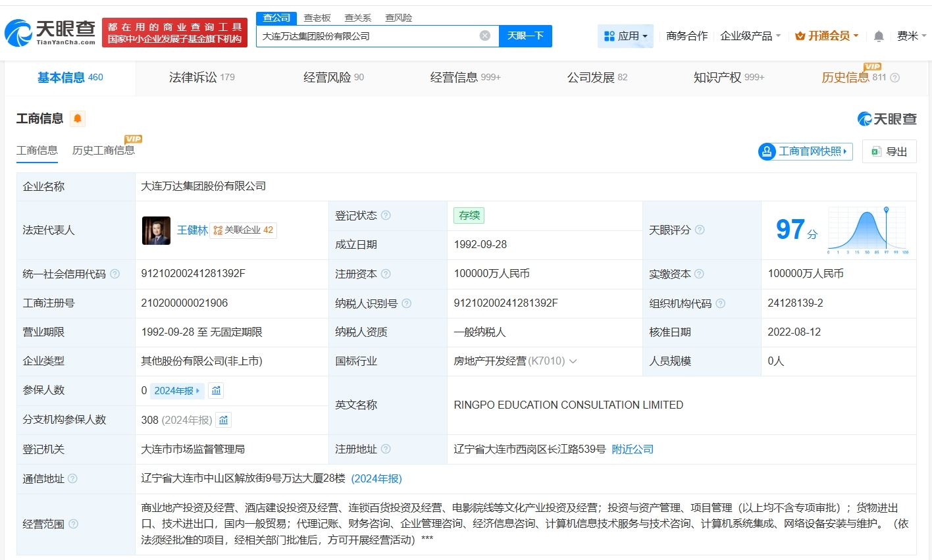Open 附近公司 link by registered address
The height and width of the screenshot is (560, 932).
click(633, 449)
